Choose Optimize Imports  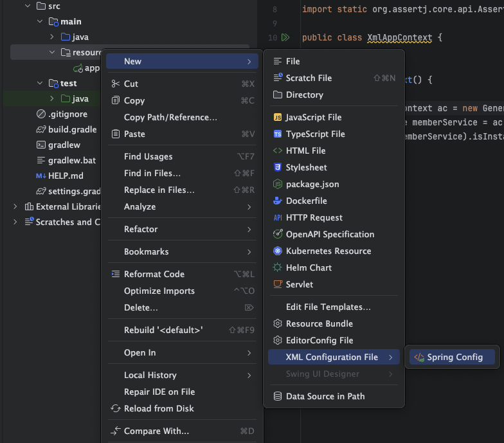183,291
